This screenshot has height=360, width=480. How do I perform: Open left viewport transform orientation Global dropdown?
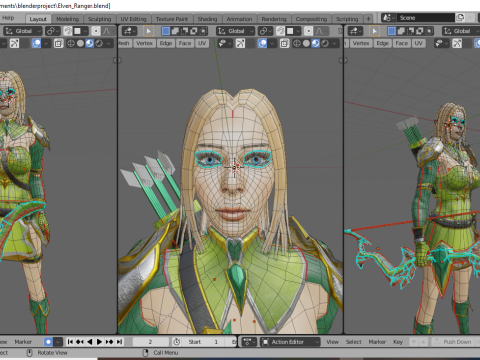pyautogui.click(x=23, y=31)
